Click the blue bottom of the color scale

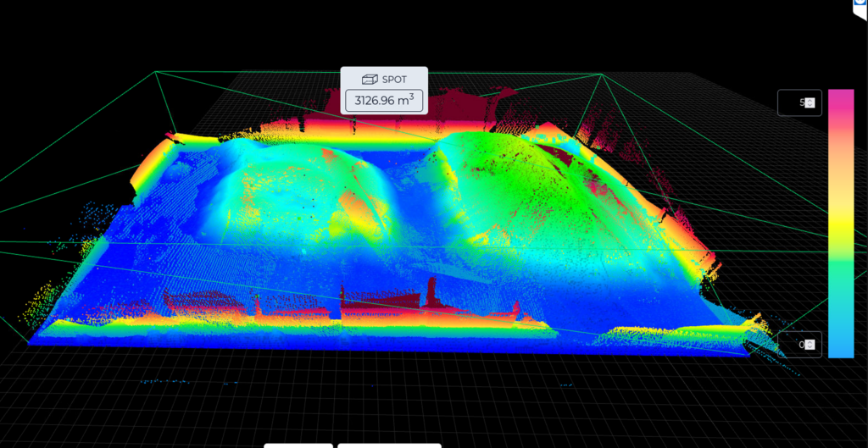[x=841, y=343]
